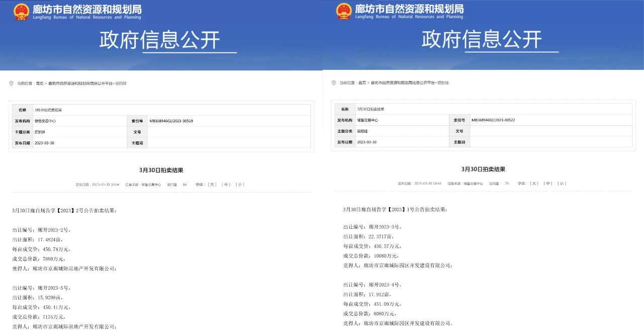Viewport: 644px width, 332px height.
Task: Switch font size to 中 on the right page
Action: click(548, 184)
